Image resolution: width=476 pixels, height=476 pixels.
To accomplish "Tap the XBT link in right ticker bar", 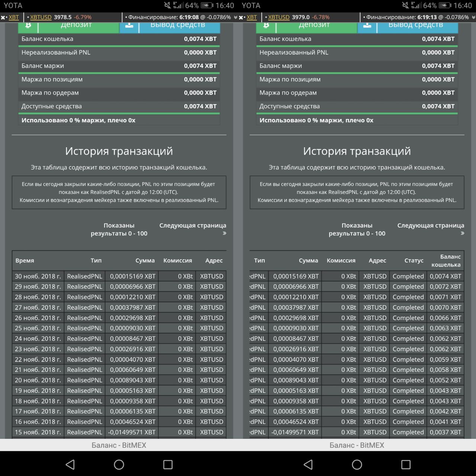I will (x=252, y=17).
